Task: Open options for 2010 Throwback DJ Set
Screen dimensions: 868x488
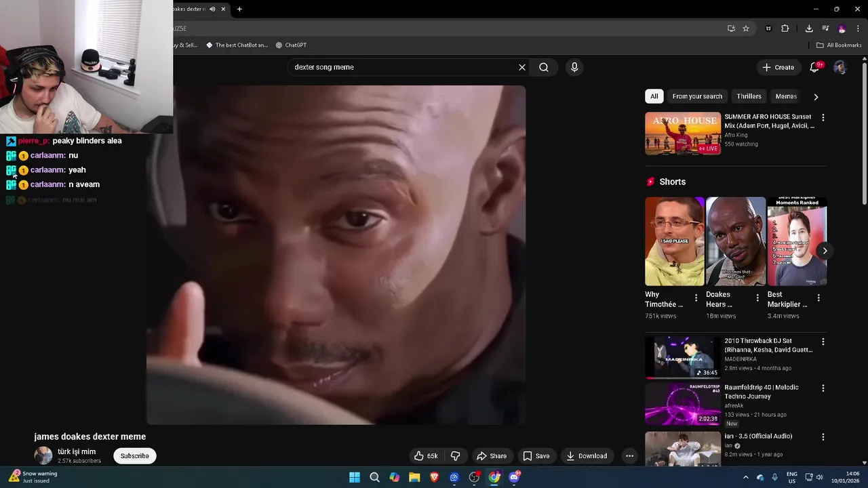Action: click(x=823, y=342)
